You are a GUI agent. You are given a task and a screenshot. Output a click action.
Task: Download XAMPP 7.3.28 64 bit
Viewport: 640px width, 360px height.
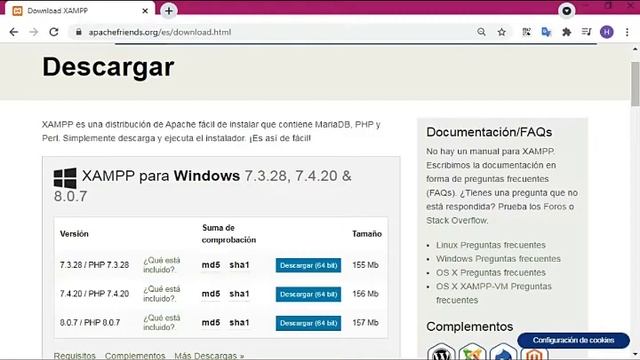point(308,265)
